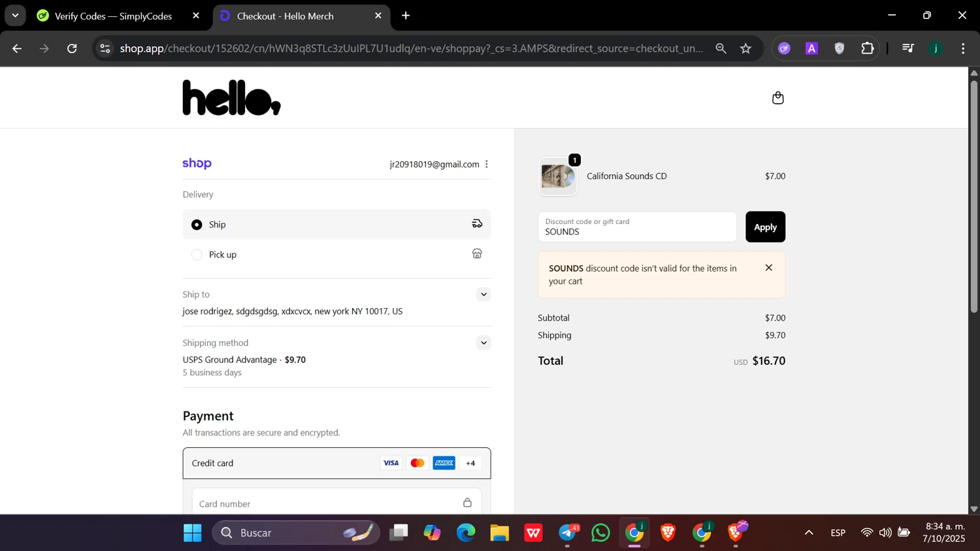Open the taskbar clock 8:34 a. m.
This screenshot has width=980, height=551.
tap(944, 533)
